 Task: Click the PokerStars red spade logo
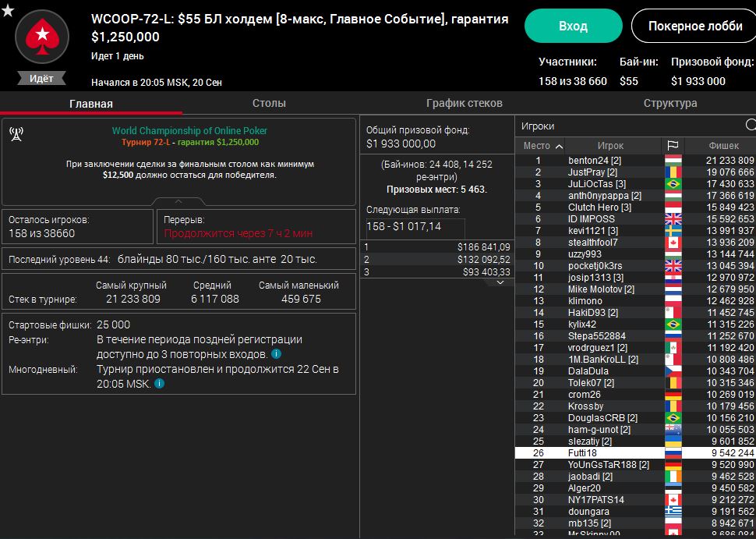click(x=42, y=36)
